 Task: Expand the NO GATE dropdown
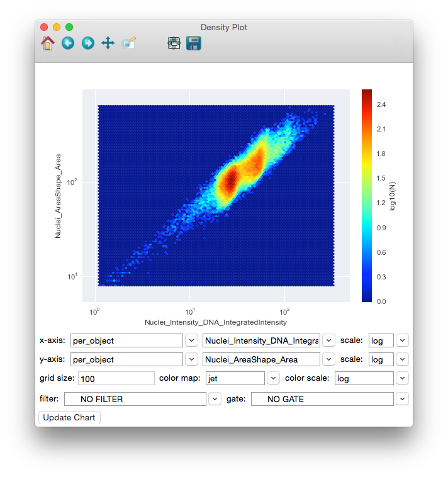tap(402, 399)
